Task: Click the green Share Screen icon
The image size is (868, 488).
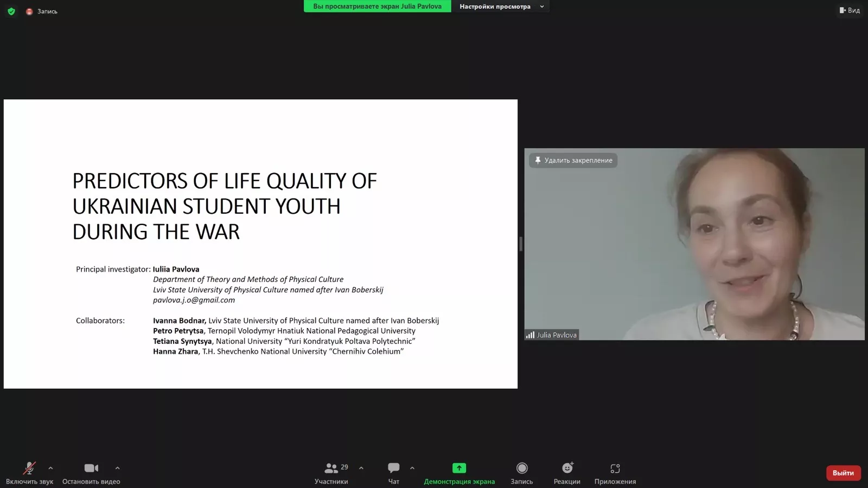Action: pos(459,468)
